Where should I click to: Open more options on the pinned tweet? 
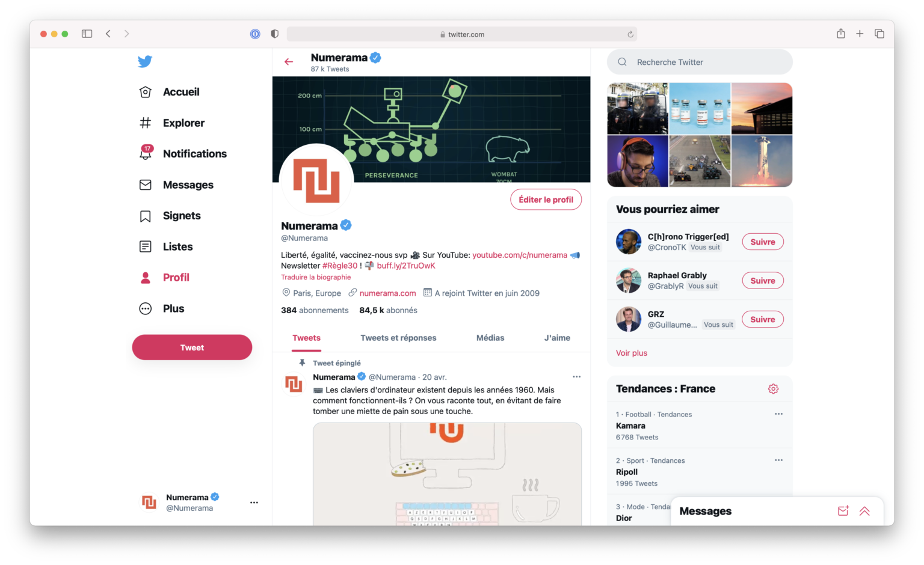tap(576, 376)
